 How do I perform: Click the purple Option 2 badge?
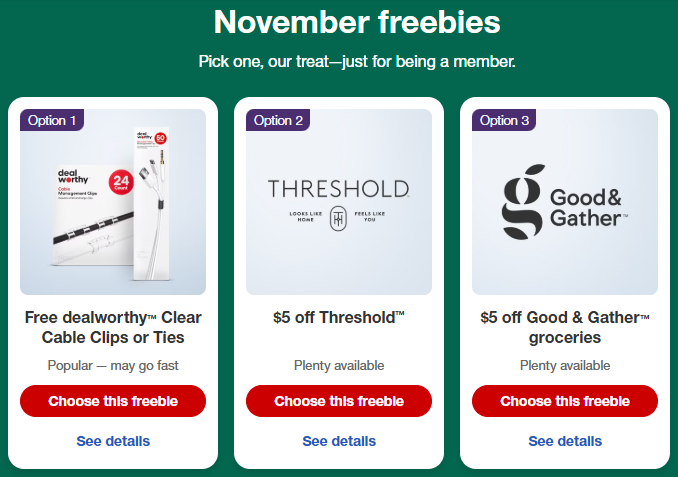pyautogui.click(x=278, y=120)
